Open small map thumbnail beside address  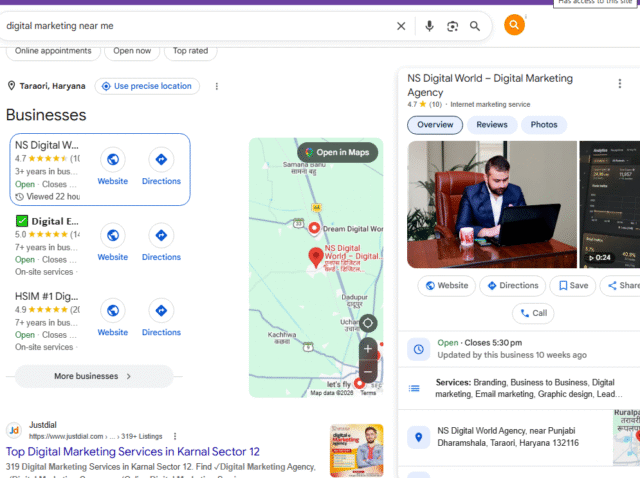pyautogui.click(x=627, y=437)
